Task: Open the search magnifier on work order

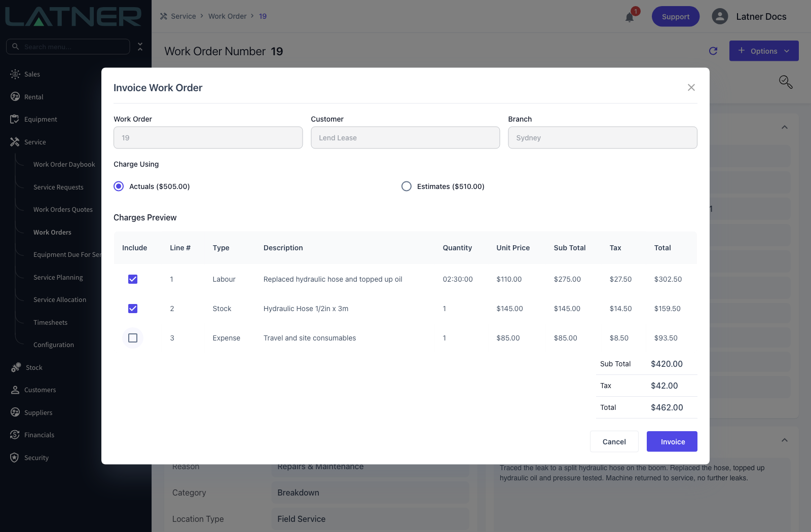Action: pos(786,82)
